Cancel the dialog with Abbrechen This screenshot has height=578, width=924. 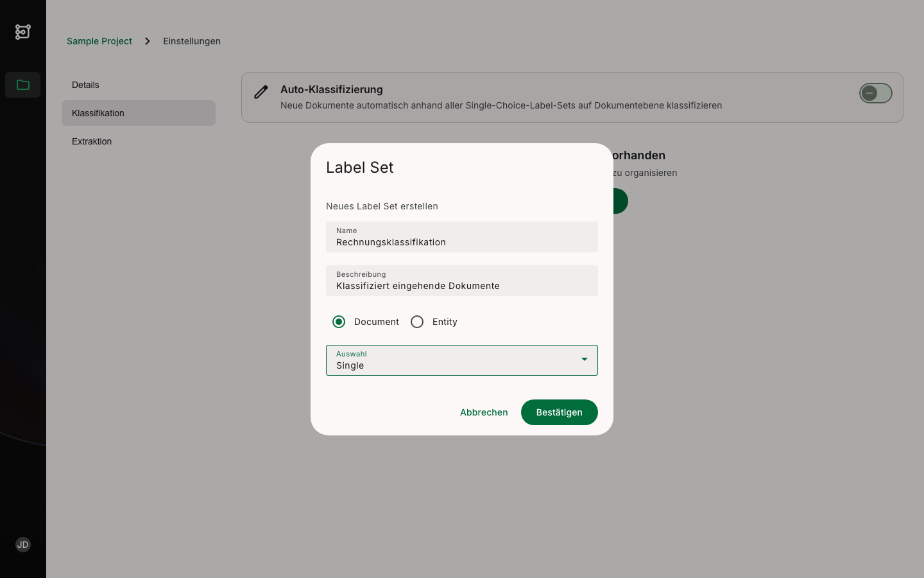pos(484,412)
